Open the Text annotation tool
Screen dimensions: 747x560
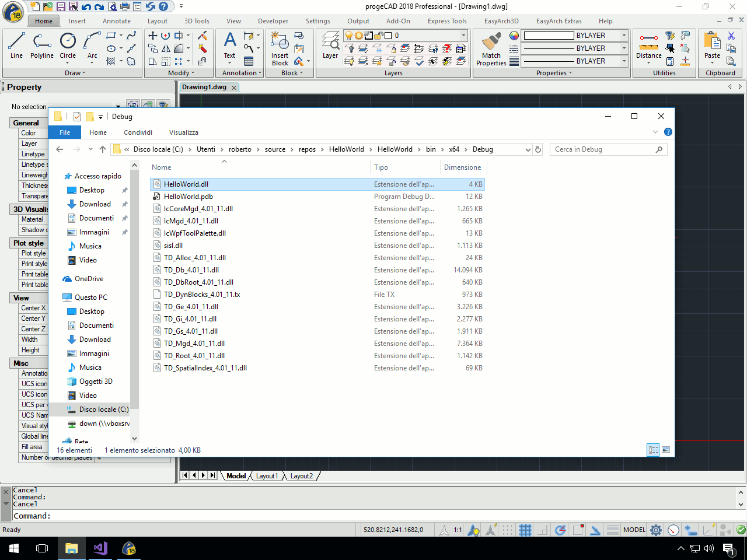tap(230, 45)
